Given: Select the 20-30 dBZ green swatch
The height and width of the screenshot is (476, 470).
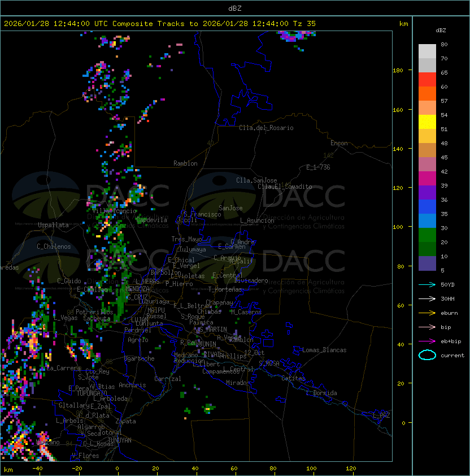Looking at the screenshot, I should (427, 235).
